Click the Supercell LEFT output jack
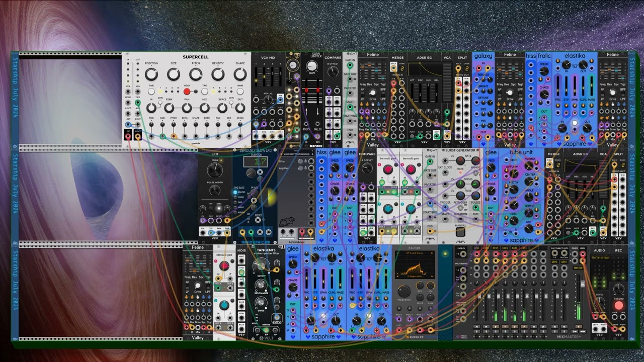This screenshot has height=362, width=644. click(x=128, y=136)
